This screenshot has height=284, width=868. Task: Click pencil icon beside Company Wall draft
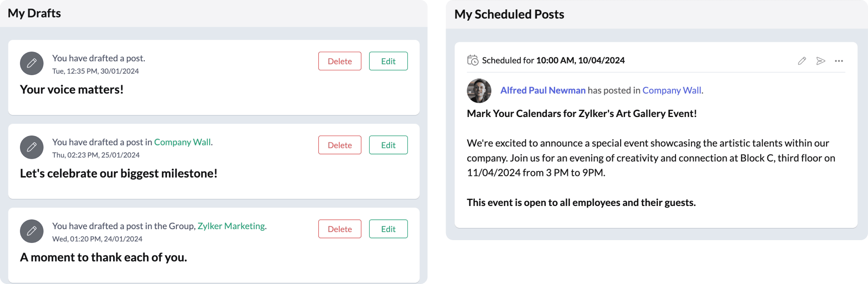click(x=32, y=147)
